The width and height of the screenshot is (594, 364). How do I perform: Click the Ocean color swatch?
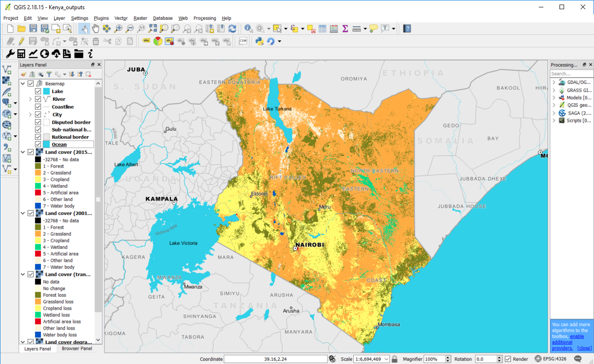pyautogui.click(x=47, y=144)
